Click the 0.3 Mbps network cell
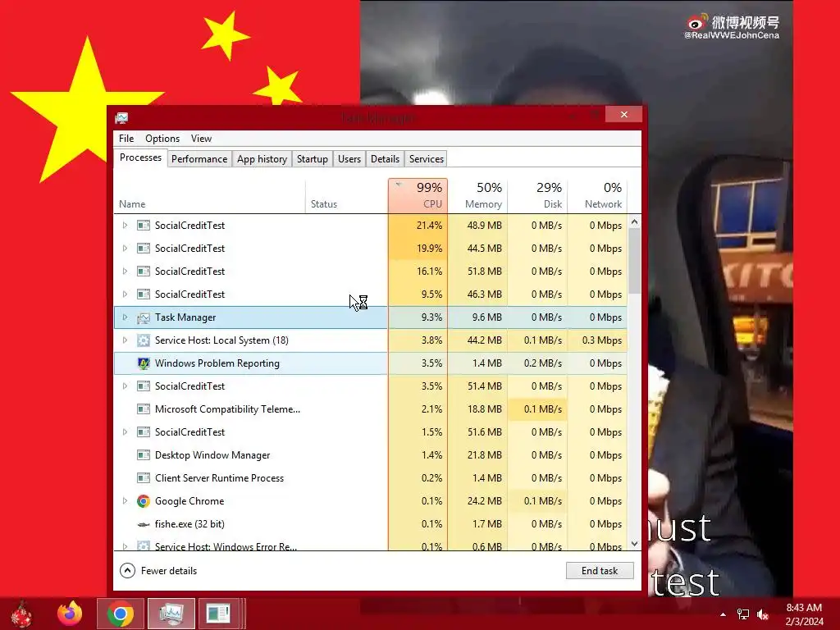840x630 pixels. click(x=597, y=340)
